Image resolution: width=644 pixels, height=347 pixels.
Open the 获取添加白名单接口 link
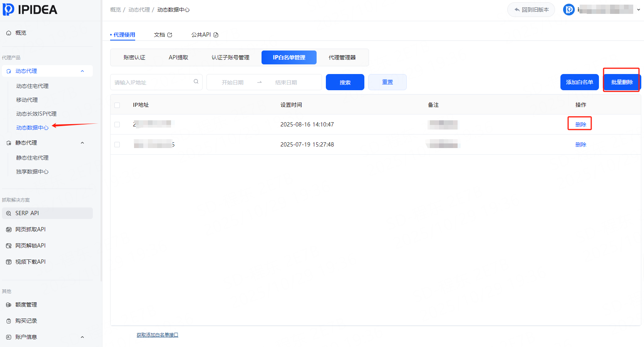click(x=157, y=335)
